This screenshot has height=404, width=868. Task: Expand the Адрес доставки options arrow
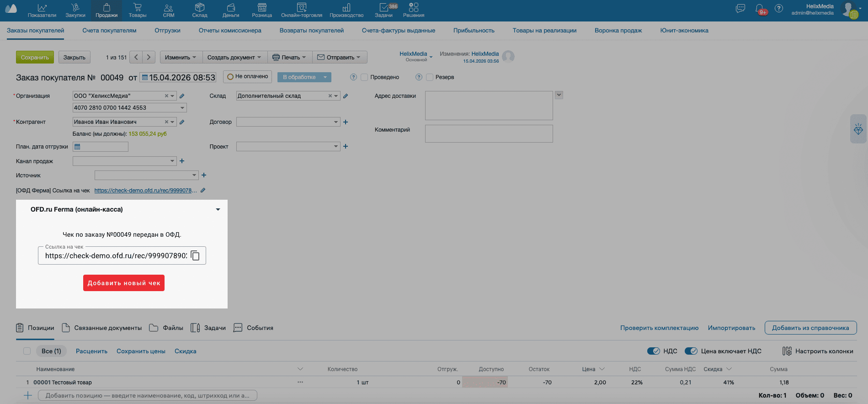(x=559, y=95)
